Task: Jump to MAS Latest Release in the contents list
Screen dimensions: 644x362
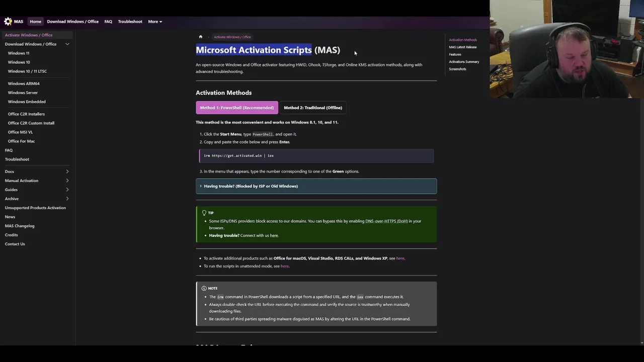Action: coord(463,47)
